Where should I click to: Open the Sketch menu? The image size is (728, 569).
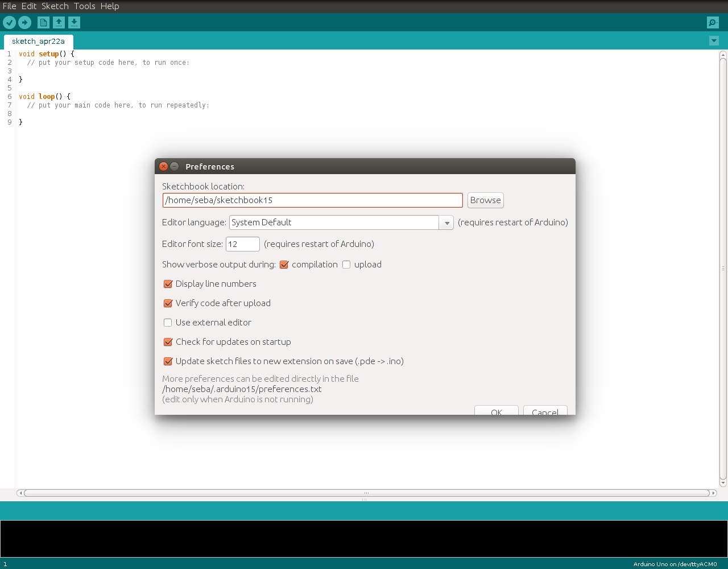(x=55, y=6)
